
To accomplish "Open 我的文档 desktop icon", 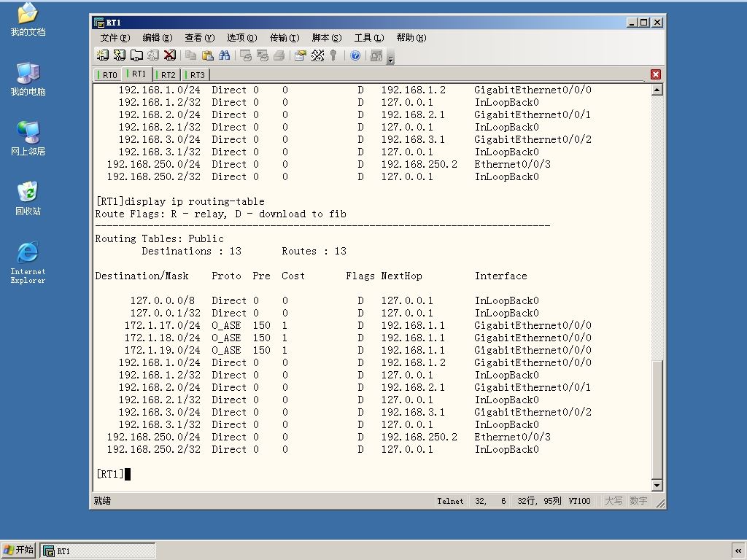I will click(28, 19).
